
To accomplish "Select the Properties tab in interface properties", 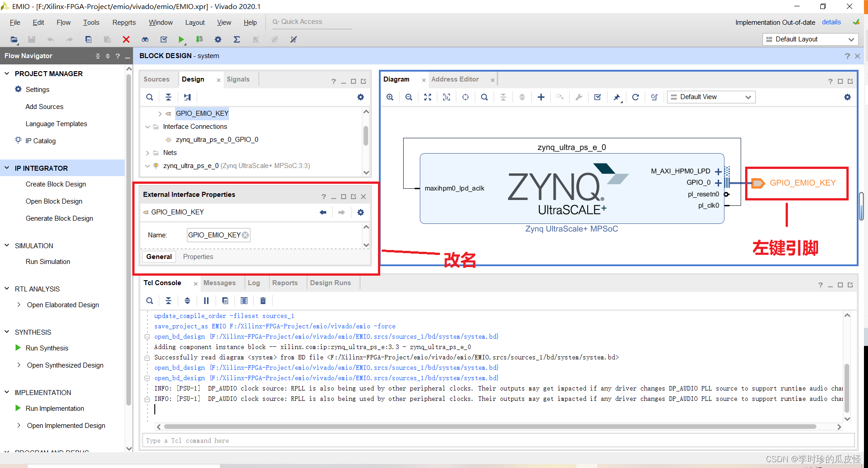I will (x=198, y=257).
